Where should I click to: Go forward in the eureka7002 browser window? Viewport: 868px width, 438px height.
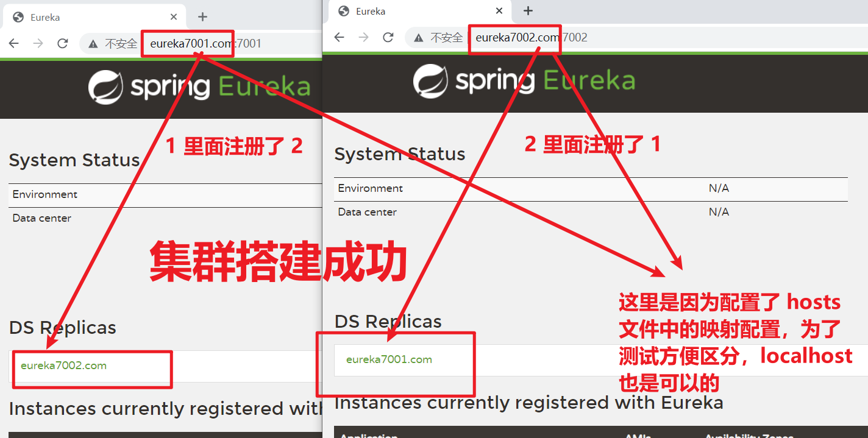tap(364, 37)
